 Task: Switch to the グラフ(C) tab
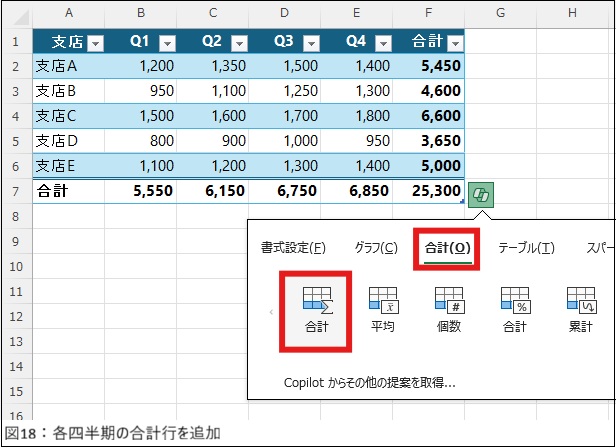pos(375,247)
